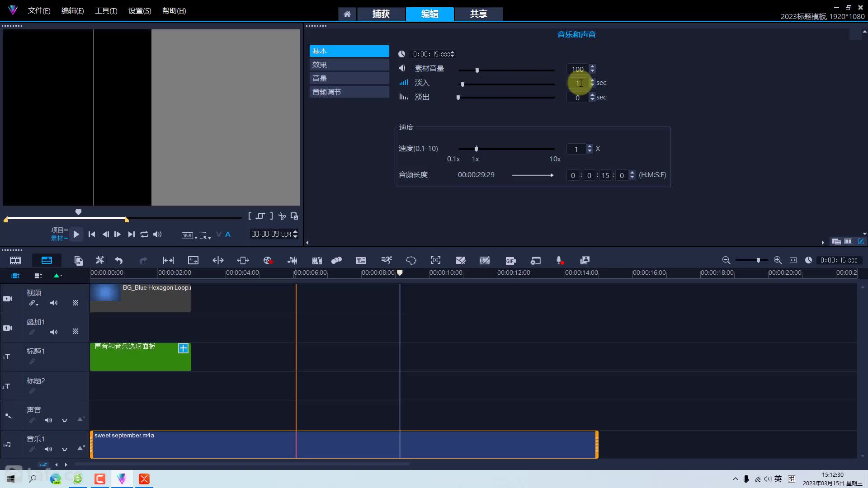868x488 pixels.
Task: Click the Home icon tab
Action: (x=347, y=14)
